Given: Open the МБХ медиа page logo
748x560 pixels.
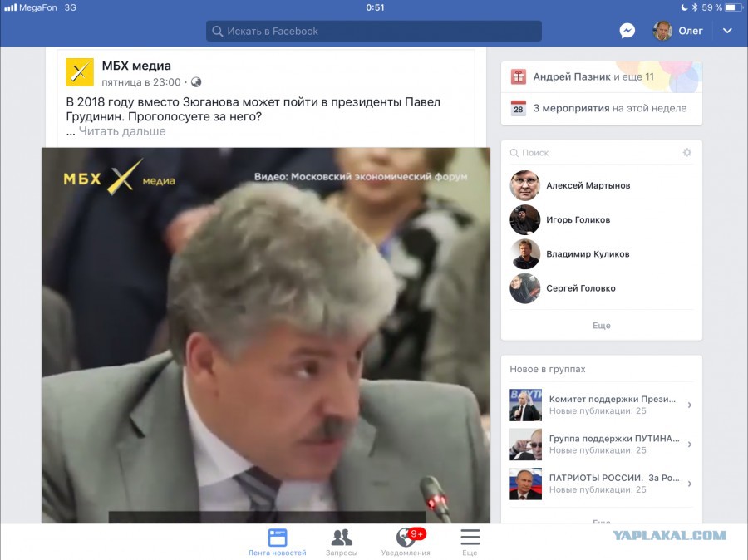Looking at the screenshot, I should pyautogui.click(x=80, y=72).
